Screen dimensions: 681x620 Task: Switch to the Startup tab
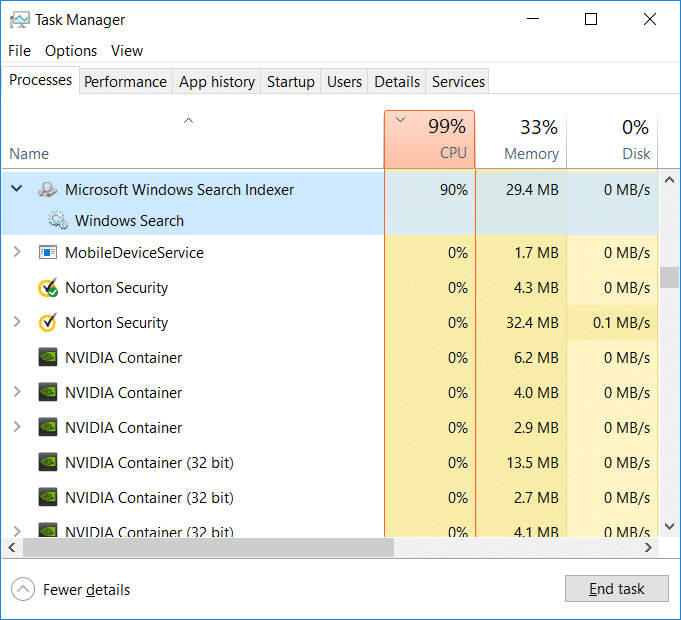coord(290,82)
